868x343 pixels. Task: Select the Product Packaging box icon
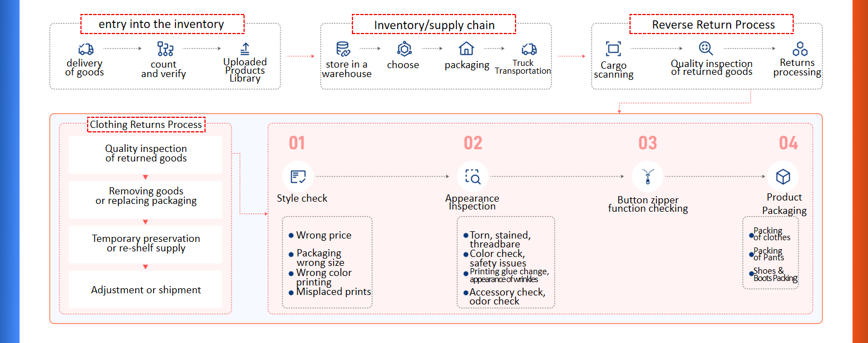(783, 177)
